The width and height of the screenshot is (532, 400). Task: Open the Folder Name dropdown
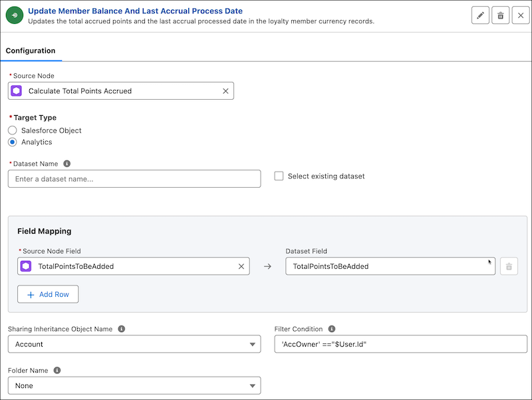(x=134, y=385)
